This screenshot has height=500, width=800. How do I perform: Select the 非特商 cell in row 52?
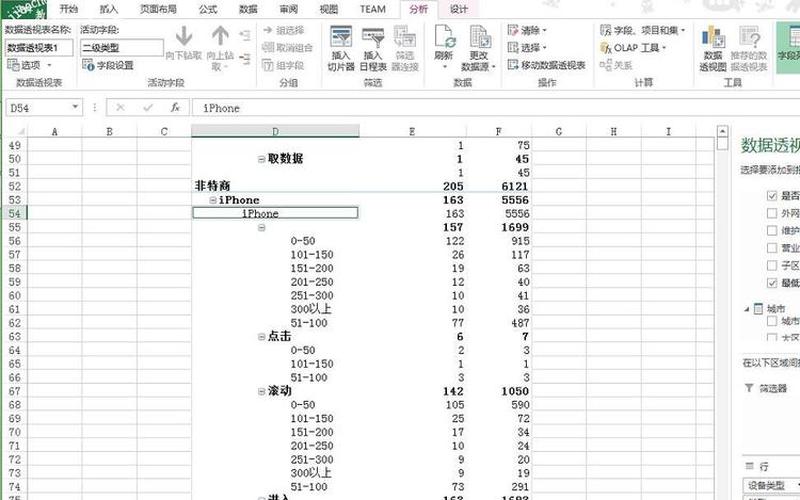point(275,186)
